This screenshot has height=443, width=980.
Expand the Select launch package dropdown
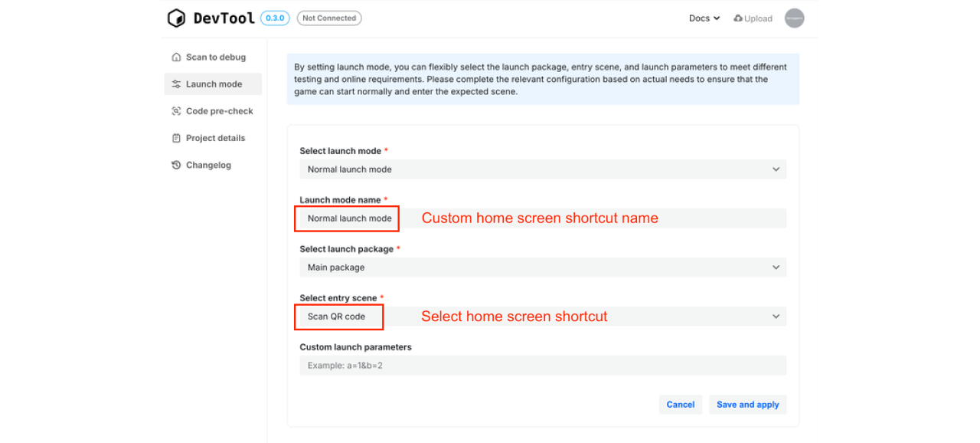pos(542,267)
